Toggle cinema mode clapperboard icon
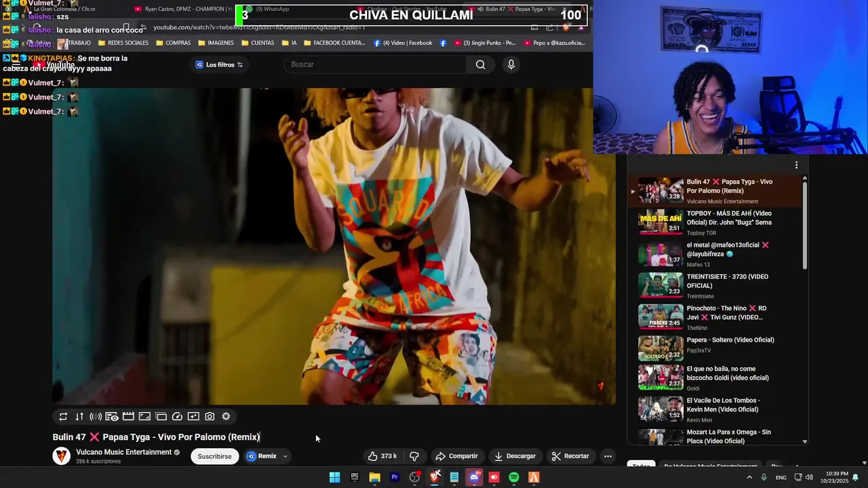This screenshot has width=868, height=488. coord(128,417)
